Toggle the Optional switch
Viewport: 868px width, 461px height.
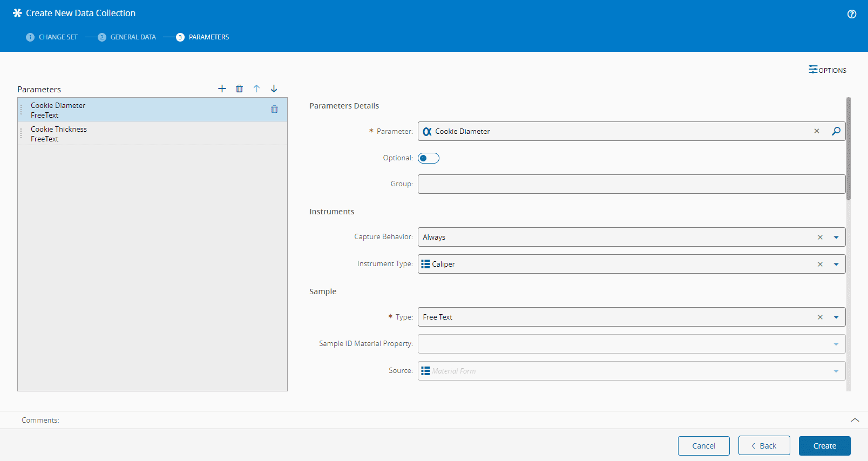tap(429, 158)
